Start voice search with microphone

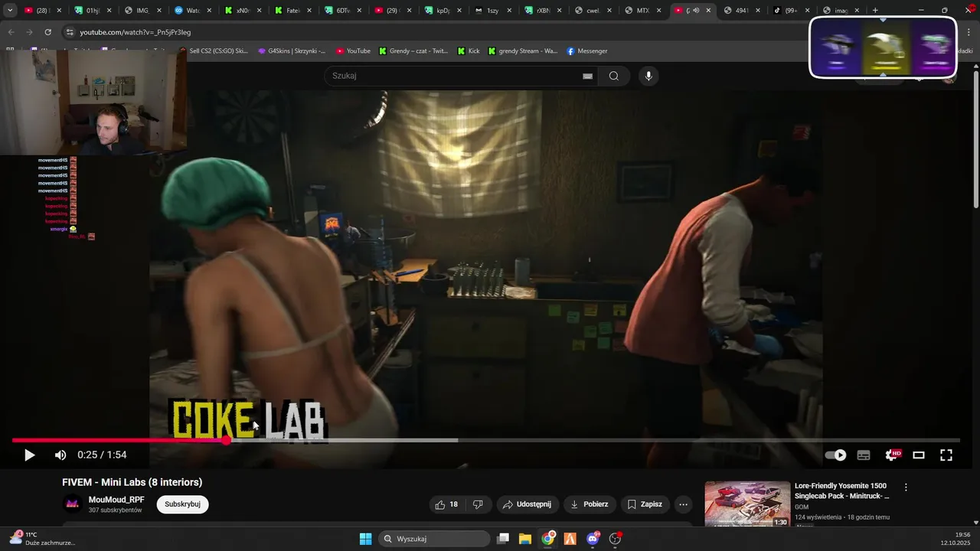pos(648,76)
